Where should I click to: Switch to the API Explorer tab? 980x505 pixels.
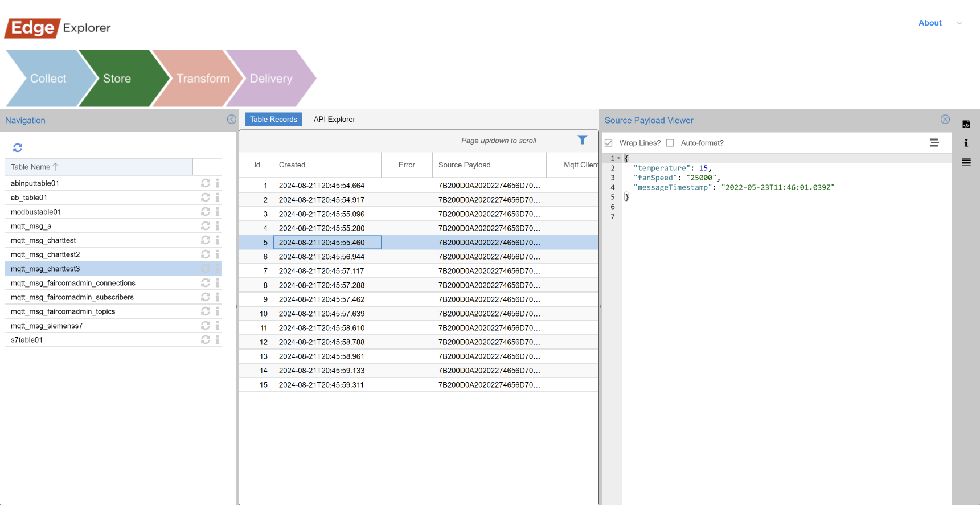click(x=334, y=120)
